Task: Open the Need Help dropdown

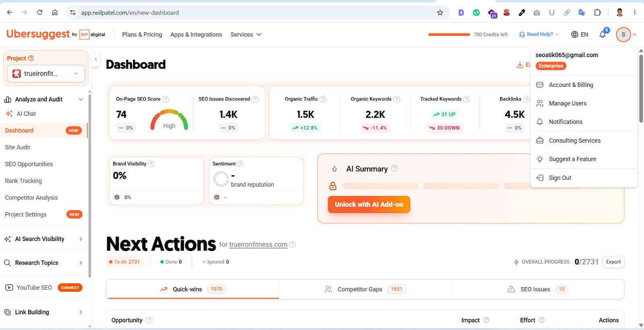Action: 539,34
